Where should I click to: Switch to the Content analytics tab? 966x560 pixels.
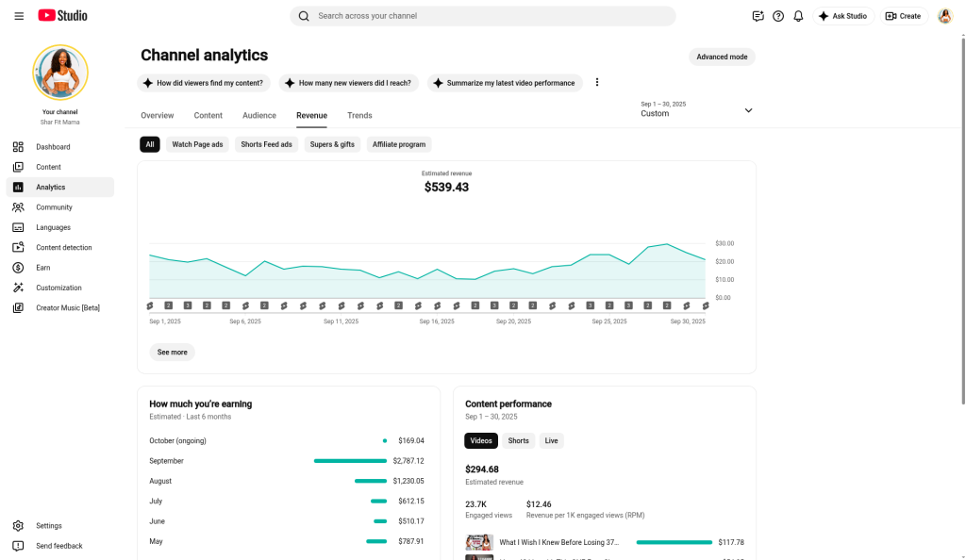(208, 116)
